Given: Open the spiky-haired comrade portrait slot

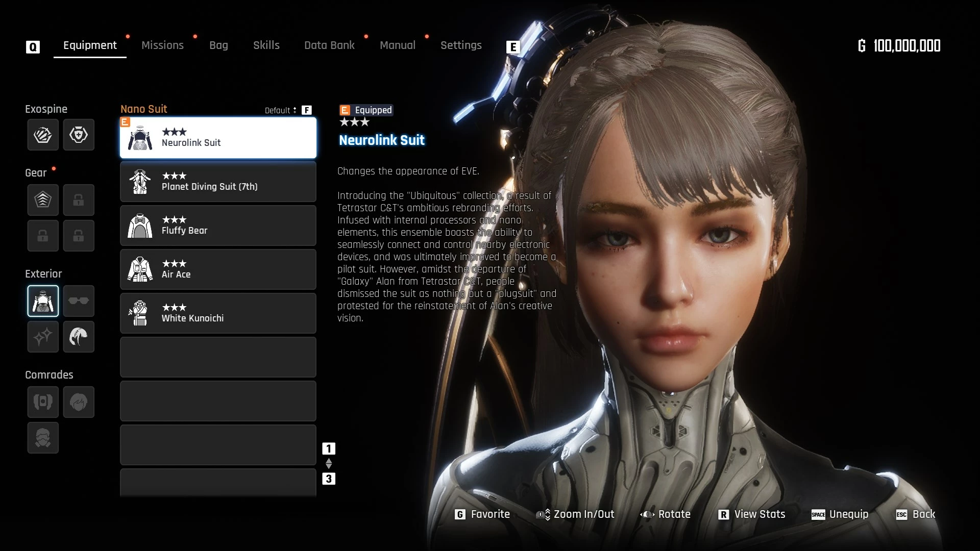Looking at the screenshot, I should [79, 402].
